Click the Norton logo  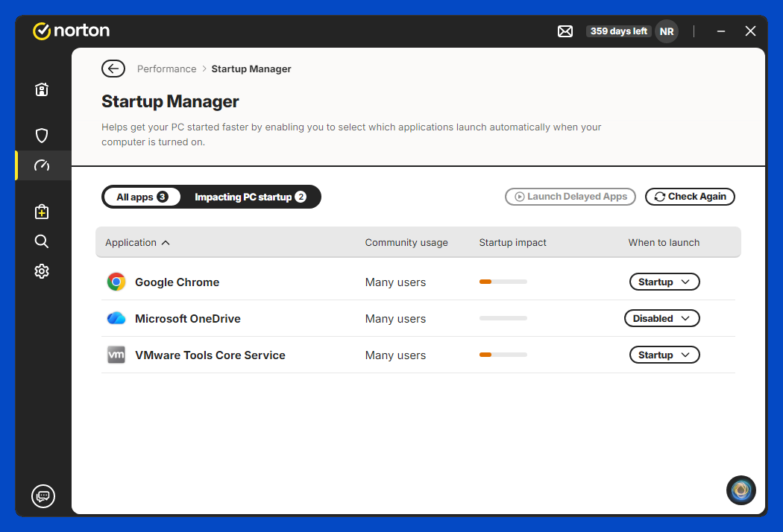(71, 31)
